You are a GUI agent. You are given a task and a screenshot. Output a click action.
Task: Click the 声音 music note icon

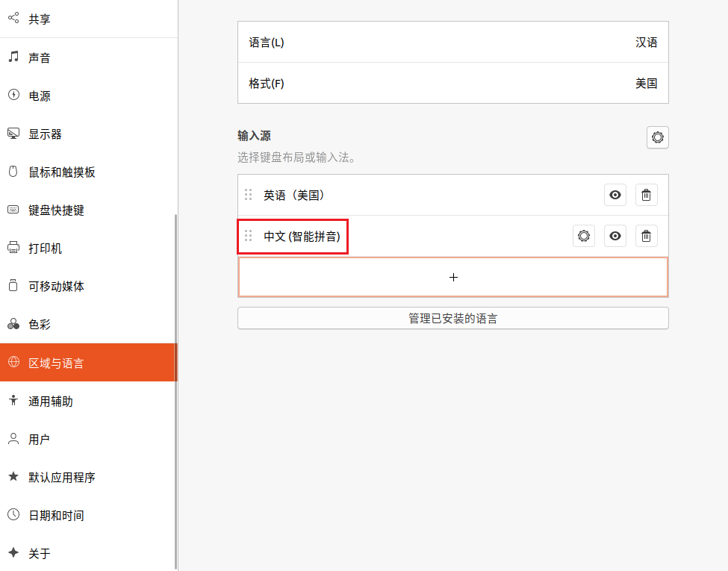coord(13,57)
